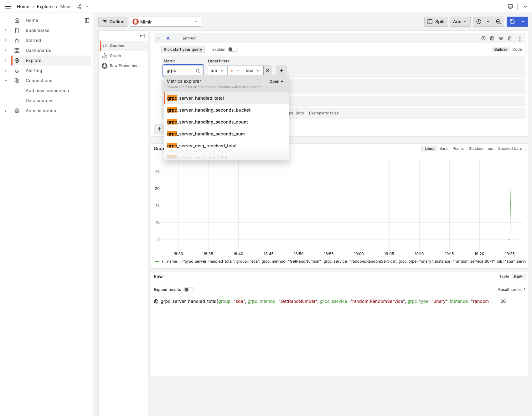Add a new query with plus button

point(159,129)
